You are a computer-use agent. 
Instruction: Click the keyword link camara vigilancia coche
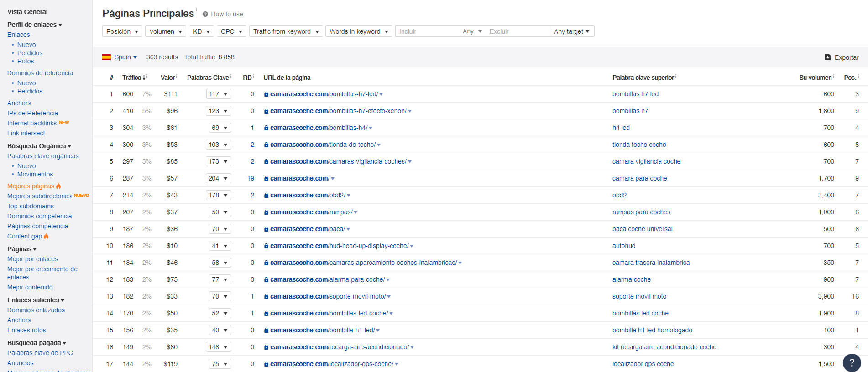(646, 162)
